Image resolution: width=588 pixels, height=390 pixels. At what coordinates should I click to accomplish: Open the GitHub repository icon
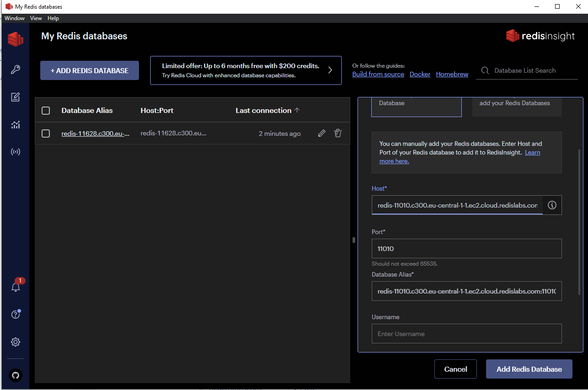pos(16,375)
